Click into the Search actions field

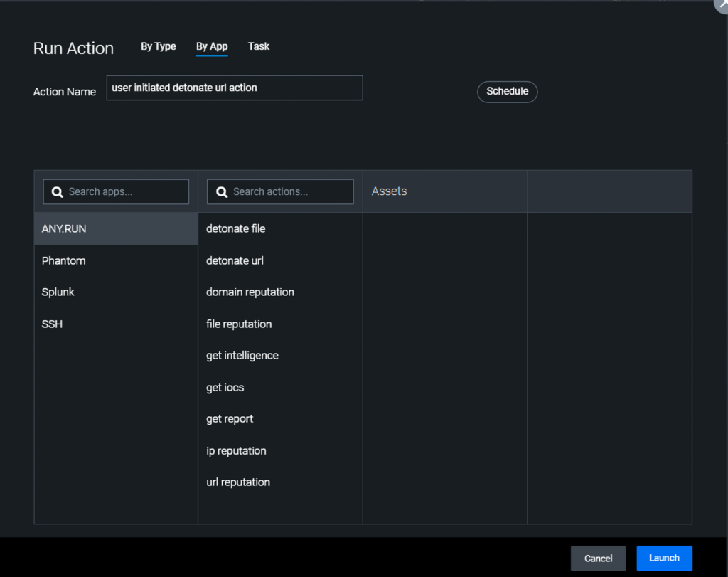[x=288, y=192]
